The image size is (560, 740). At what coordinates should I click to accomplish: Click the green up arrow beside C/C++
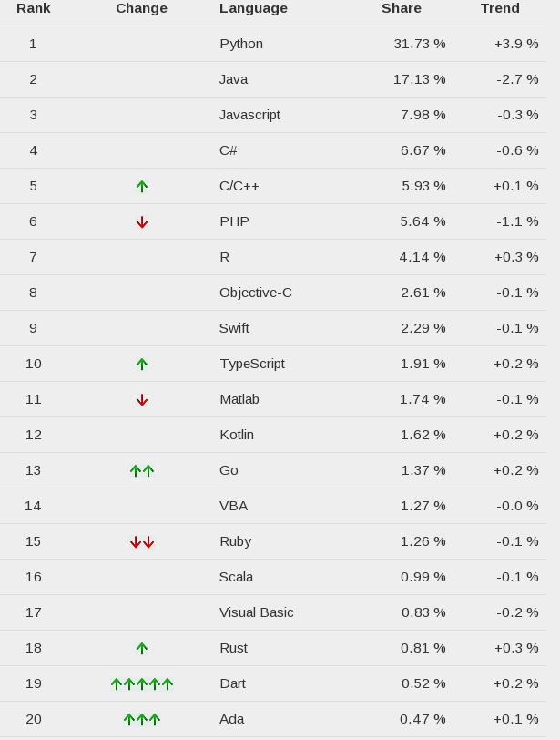[x=142, y=186]
